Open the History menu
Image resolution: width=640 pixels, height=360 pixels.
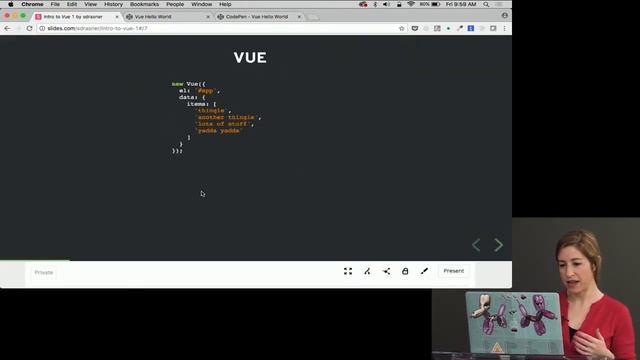113,4
